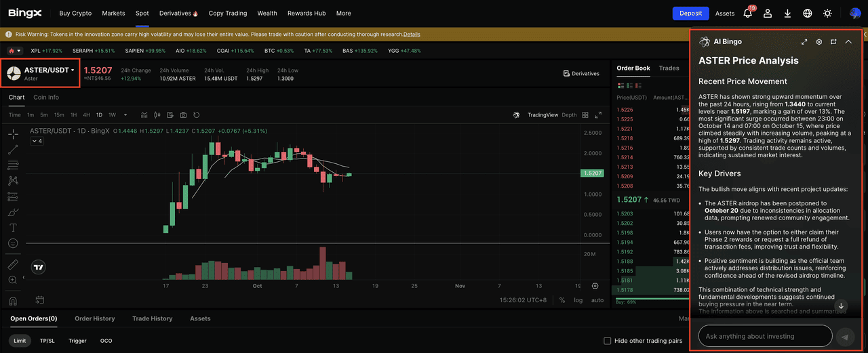Toggle the light/dark theme sun icon
868x353 pixels.
pos(827,13)
